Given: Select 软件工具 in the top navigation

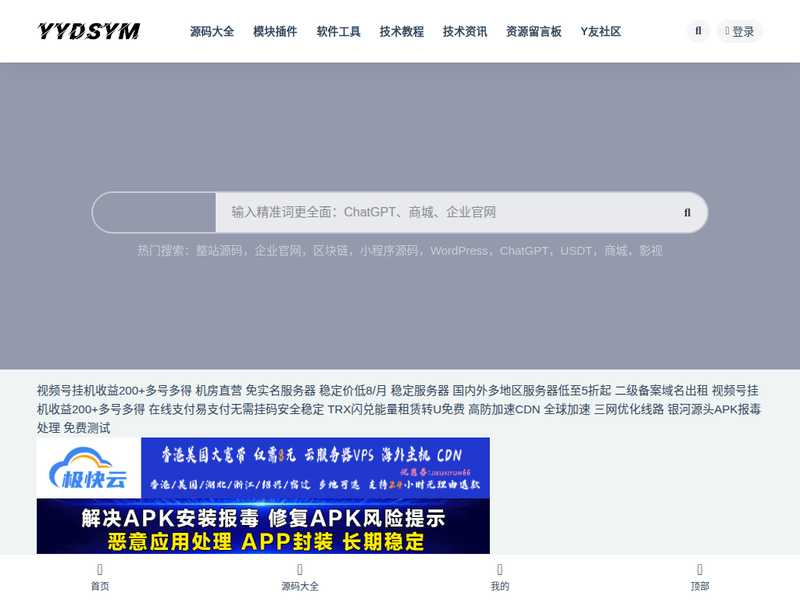Looking at the screenshot, I should tap(338, 31).
